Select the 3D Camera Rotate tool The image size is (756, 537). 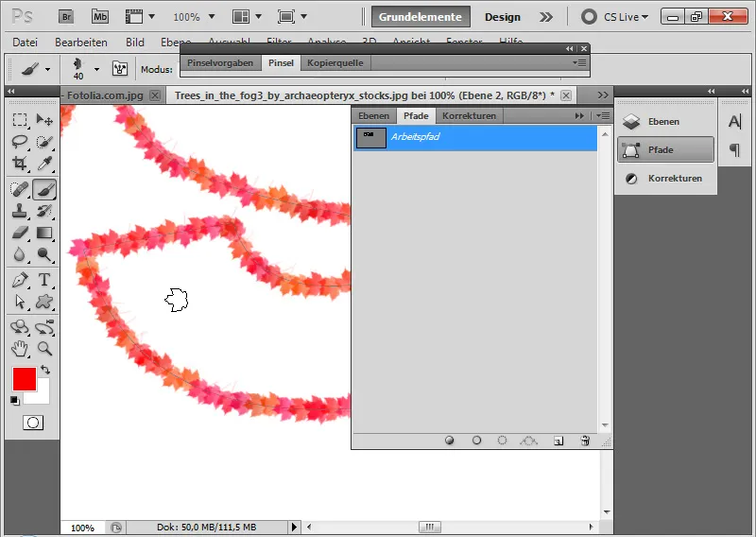pos(44,327)
